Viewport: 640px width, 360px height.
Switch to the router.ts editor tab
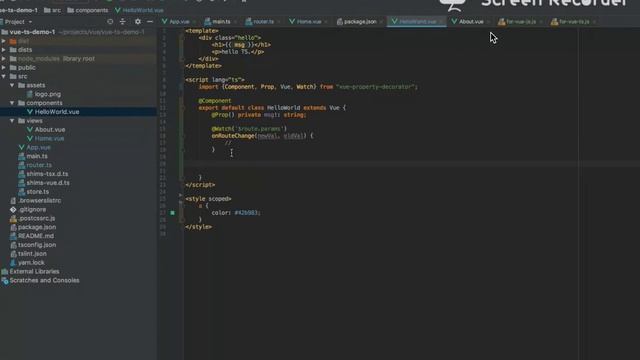pos(263,22)
